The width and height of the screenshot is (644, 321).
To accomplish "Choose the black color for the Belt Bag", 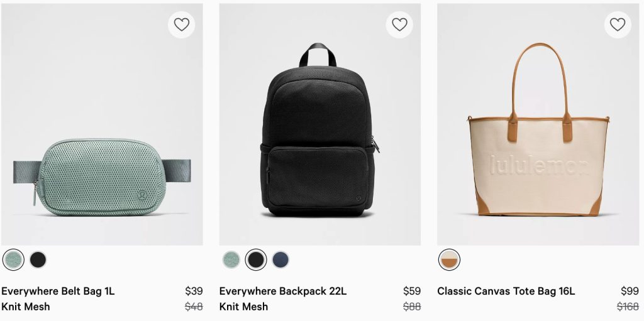I will (x=38, y=259).
